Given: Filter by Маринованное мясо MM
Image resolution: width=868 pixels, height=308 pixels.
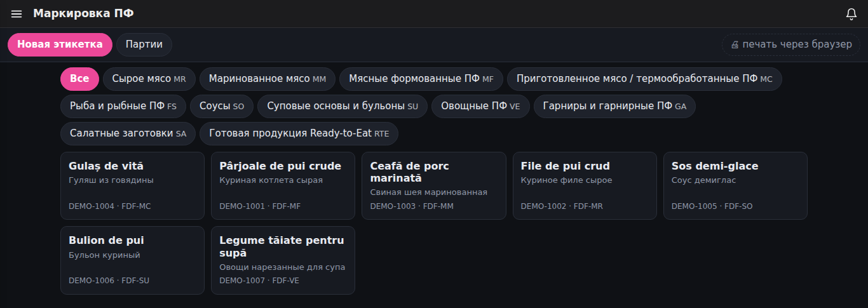Looking at the screenshot, I should (x=268, y=79).
